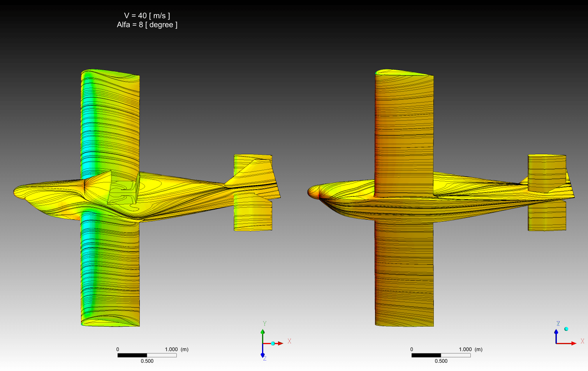Click the 1.000 (m) label on right scale bar

point(470,350)
